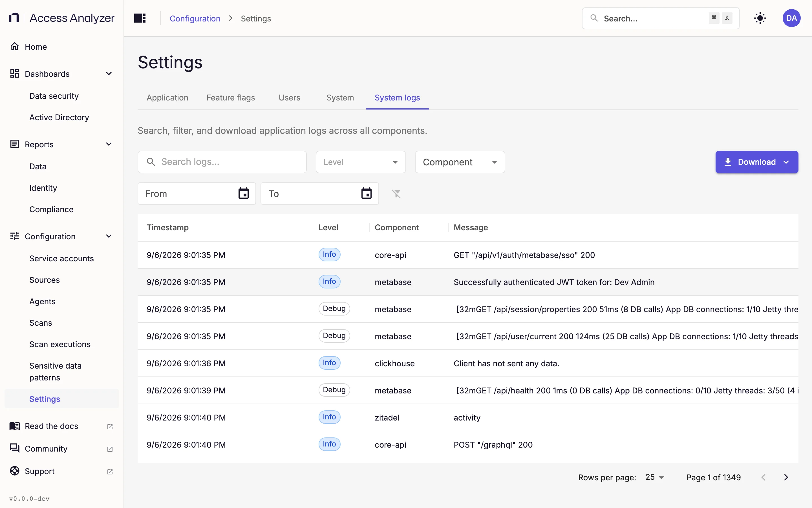Select the System logs tab
The image size is (812, 508).
[397, 97]
